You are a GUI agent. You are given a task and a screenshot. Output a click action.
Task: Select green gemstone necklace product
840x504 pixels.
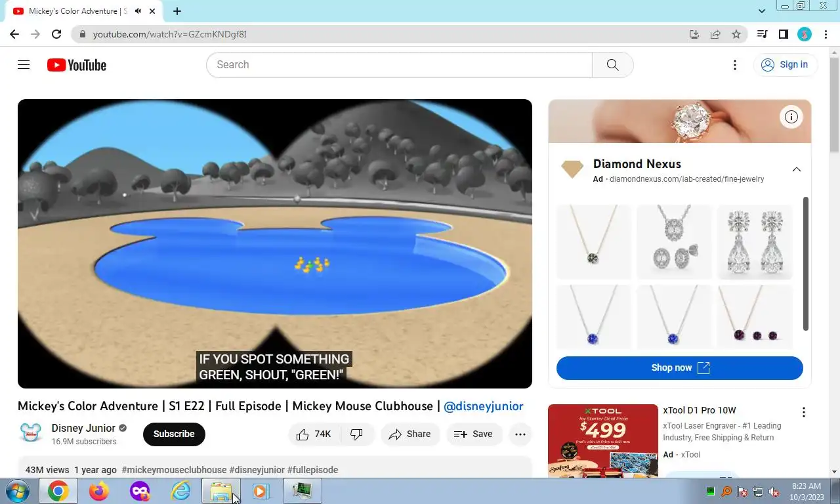pos(593,242)
